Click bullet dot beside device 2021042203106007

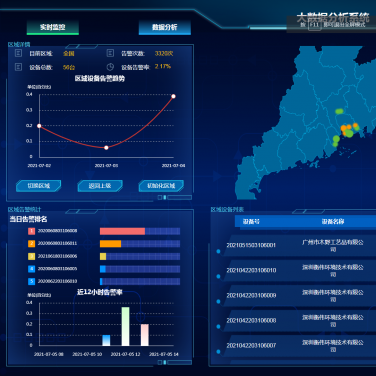click(218, 351)
